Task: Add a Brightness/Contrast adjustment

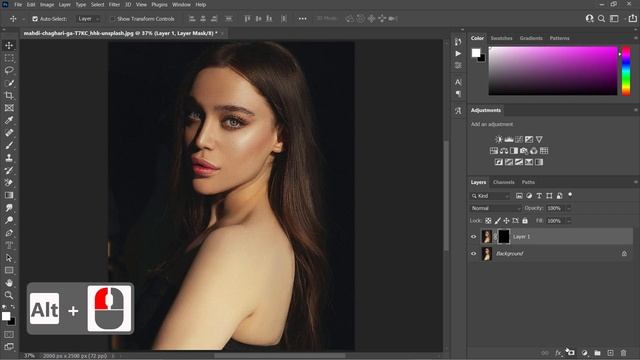Action: [498, 140]
